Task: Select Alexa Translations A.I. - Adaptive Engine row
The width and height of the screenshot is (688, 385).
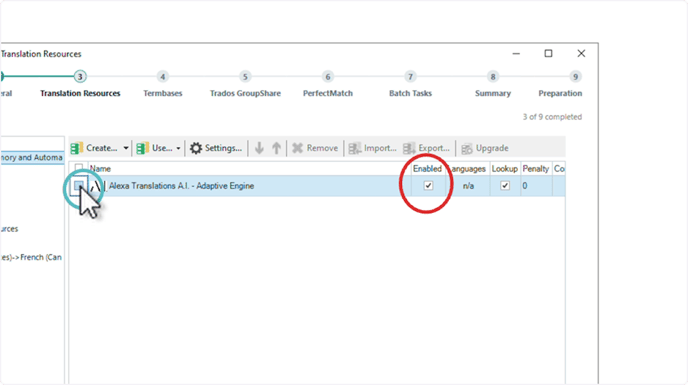Action: (x=317, y=186)
